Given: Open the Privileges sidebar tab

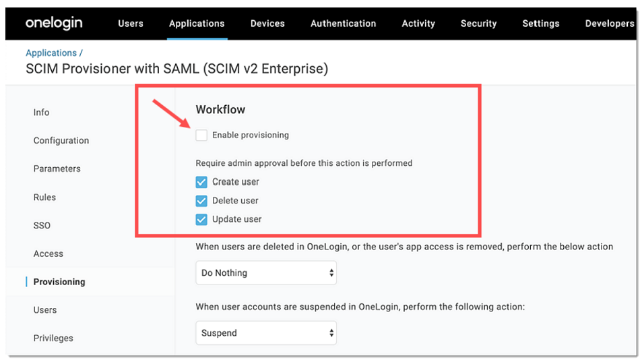Looking at the screenshot, I should 53,338.
